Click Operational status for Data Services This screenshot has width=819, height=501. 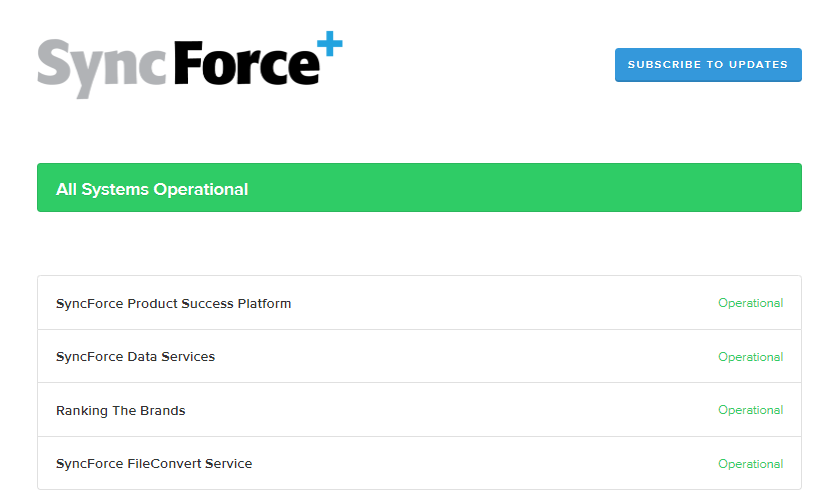pyautogui.click(x=751, y=357)
